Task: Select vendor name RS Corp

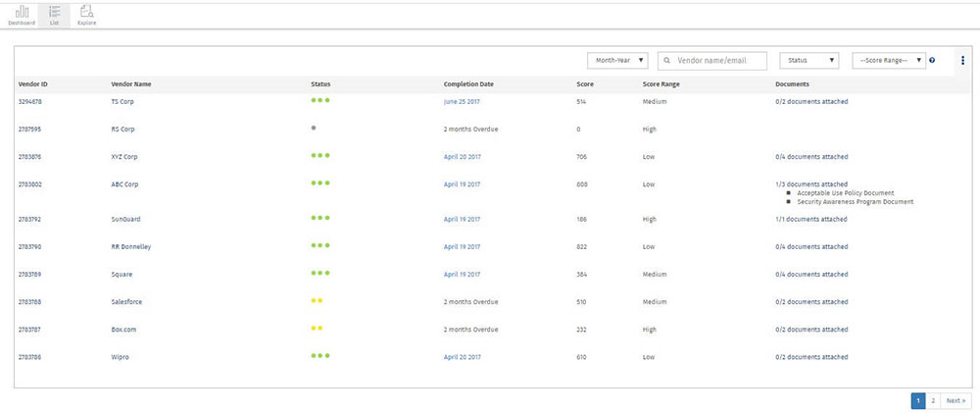Action: [x=122, y=129]
